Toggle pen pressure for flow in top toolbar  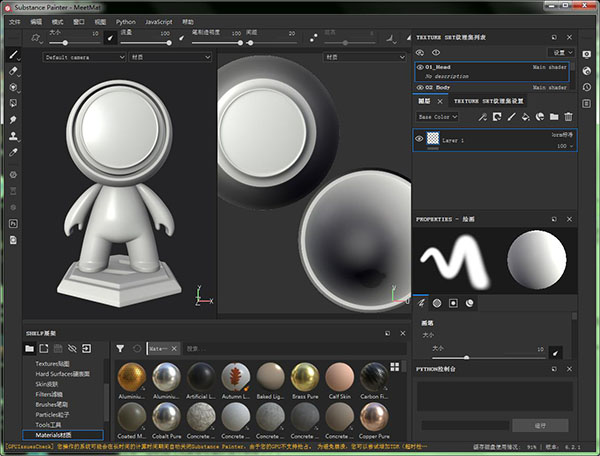[182, 38]
